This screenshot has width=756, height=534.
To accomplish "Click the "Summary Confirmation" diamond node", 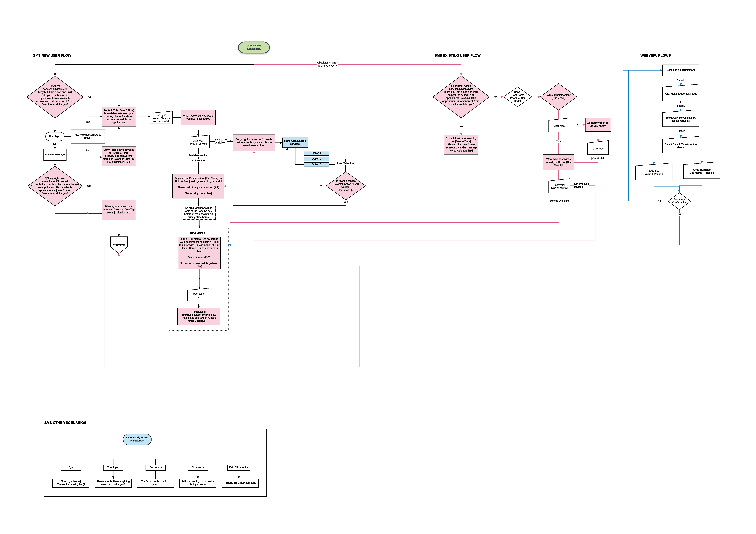I will (x=679, y=201).
